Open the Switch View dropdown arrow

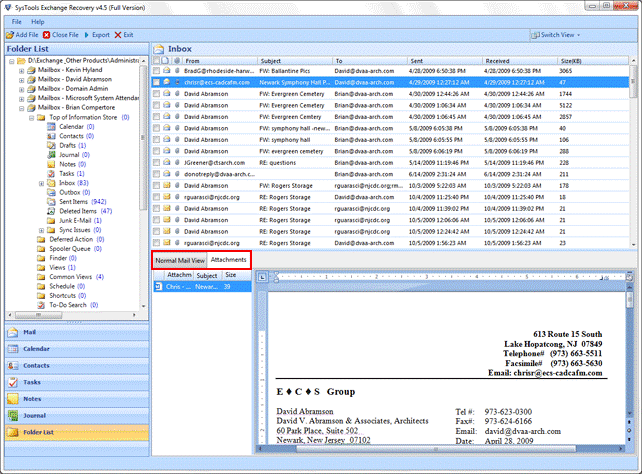point(579,35)
